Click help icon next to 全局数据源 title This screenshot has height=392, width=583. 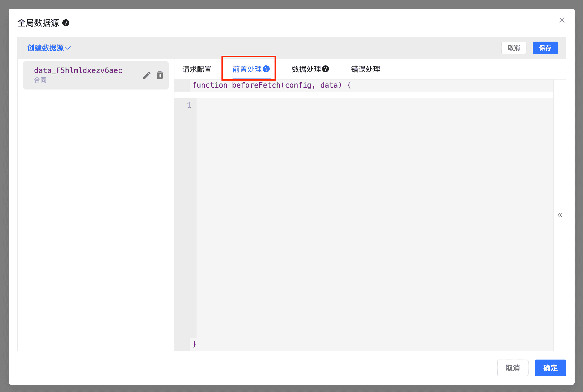(66, 23)
